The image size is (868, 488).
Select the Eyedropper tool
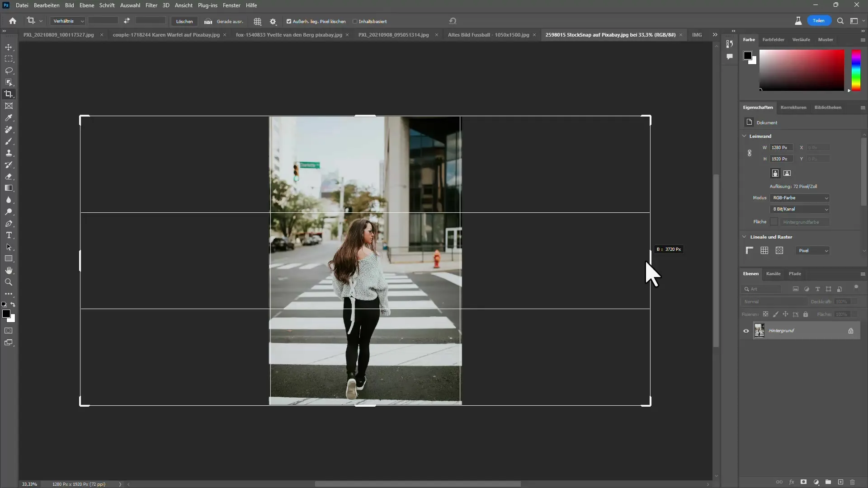pyautogui.click(x=9, y=117)
